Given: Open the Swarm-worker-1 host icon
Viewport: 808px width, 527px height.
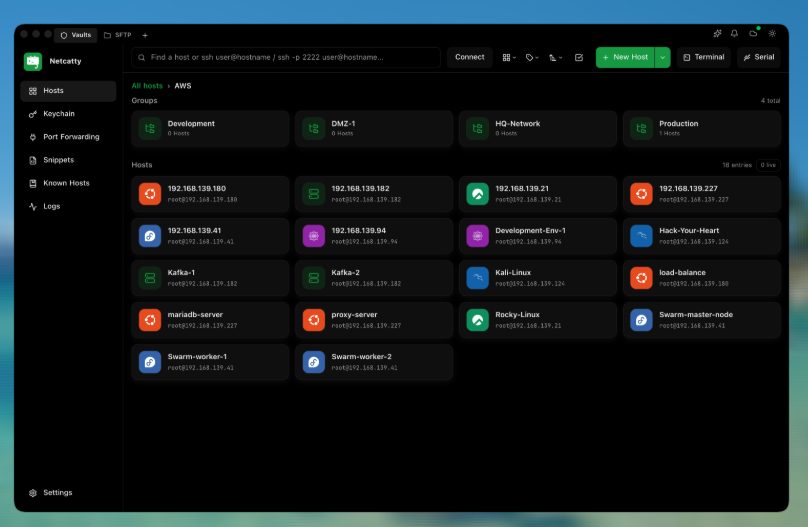Looking at the screenshot, I should pos(150,362).
